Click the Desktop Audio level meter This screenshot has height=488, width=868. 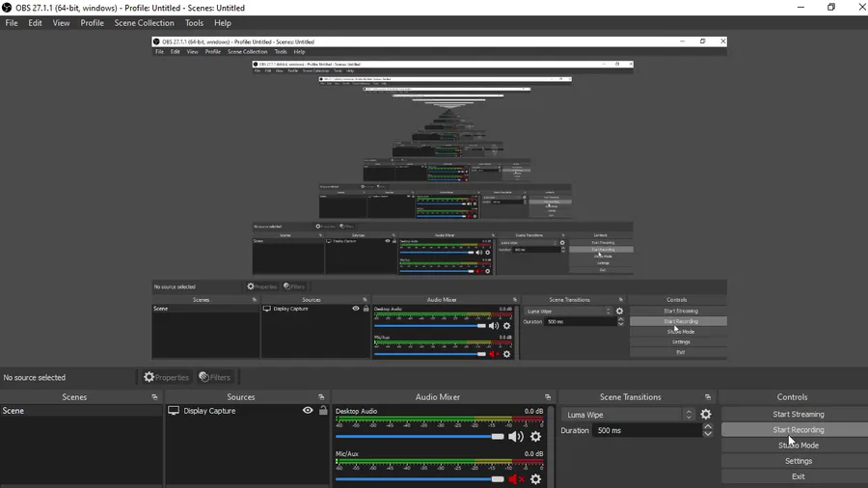[440, 419]
